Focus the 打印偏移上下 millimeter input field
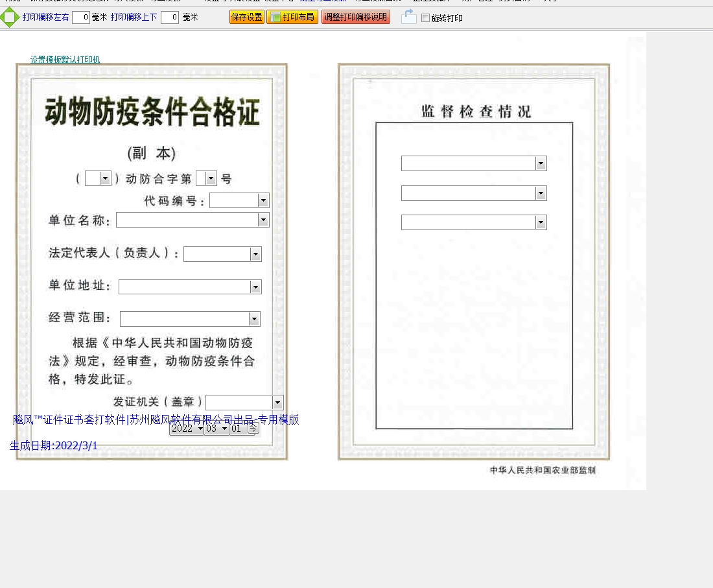This screenshot has width=713, height=588. (x=169, y=18)
